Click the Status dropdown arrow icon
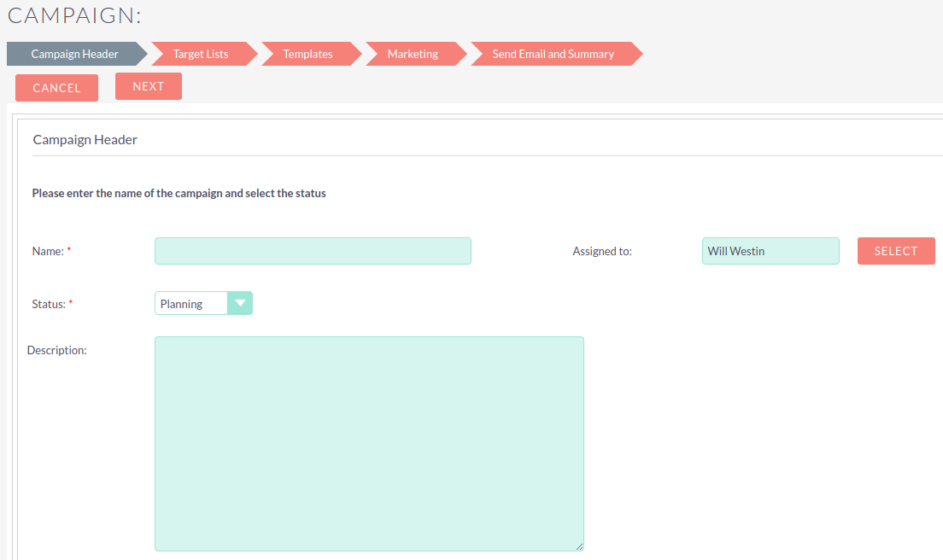Screen dimensions: 943x560 pyautogui.click(x=240, y=303)
